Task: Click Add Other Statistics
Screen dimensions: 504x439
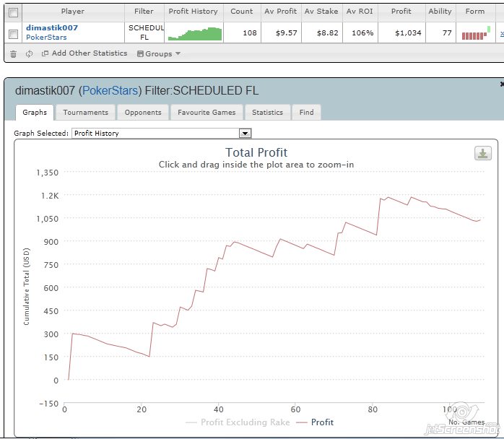Action: pos(89,53)
